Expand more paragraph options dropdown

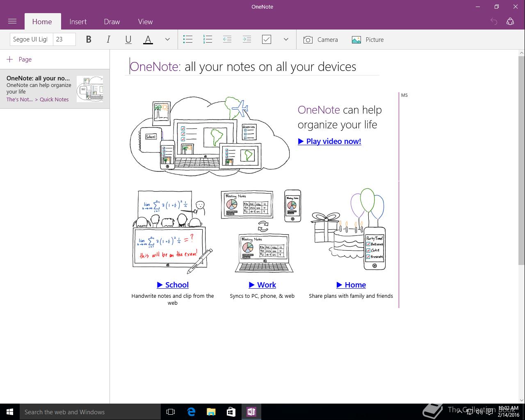[286, 39]
